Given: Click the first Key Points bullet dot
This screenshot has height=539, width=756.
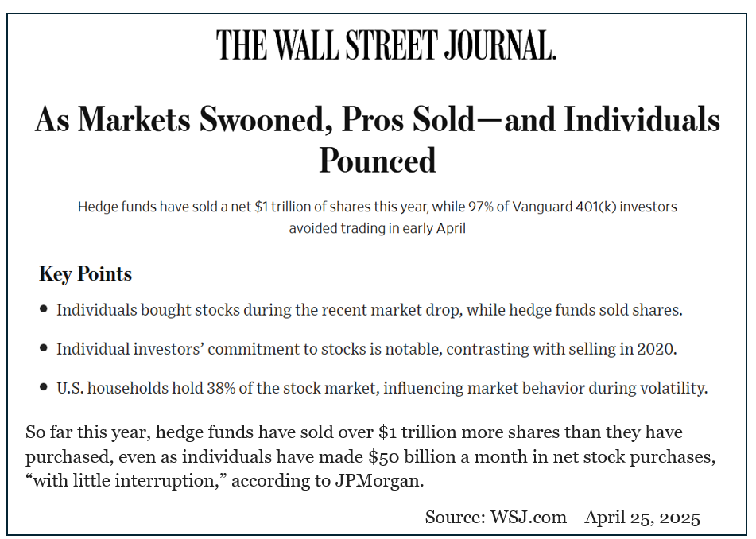Looking at the screenshot, I should 44,309.
